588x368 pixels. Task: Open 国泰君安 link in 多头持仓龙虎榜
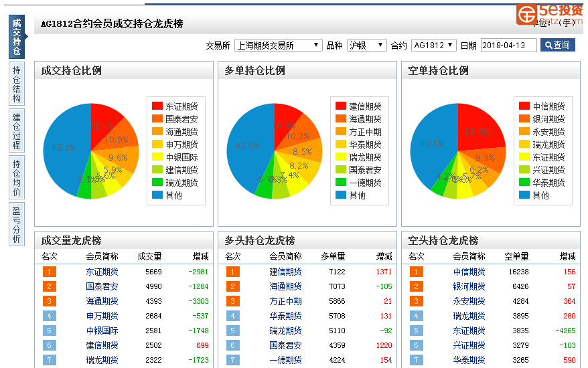coord(285,345)
